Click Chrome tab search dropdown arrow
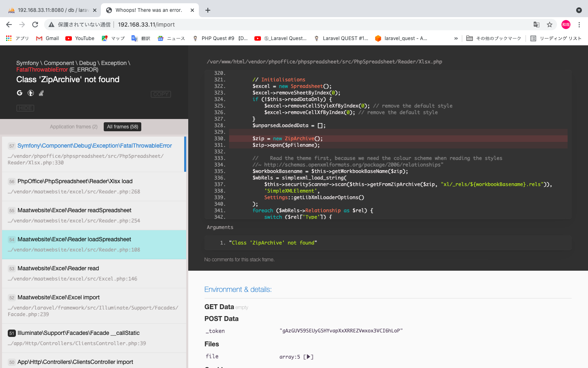Screen dimensions: 588x368 579,10
